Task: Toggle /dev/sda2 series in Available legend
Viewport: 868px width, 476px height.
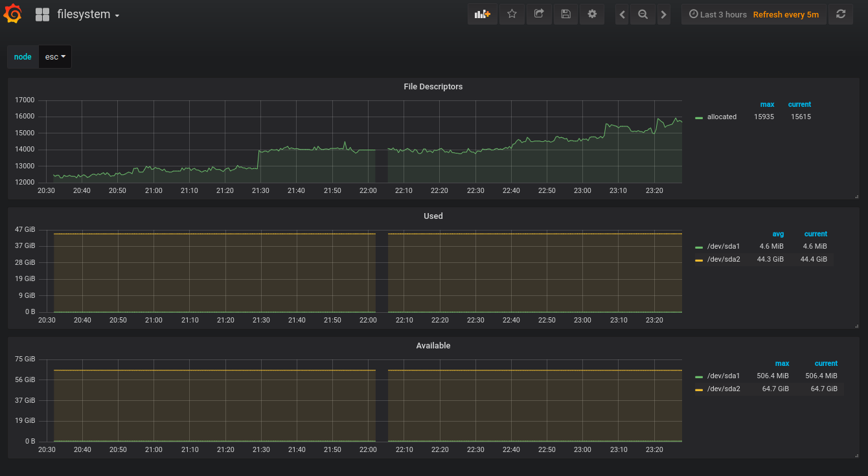Action: point(723,389)
